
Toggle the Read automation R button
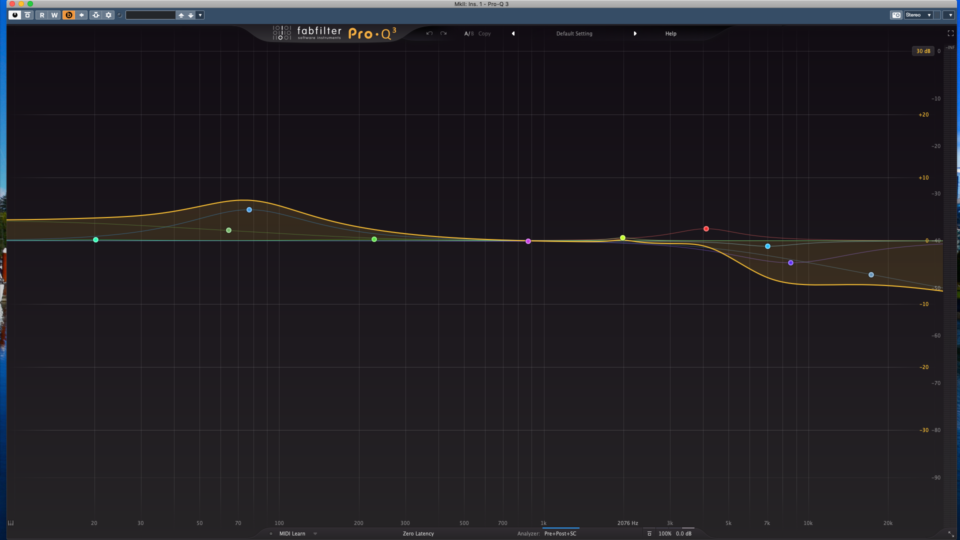tap(42, 15)
